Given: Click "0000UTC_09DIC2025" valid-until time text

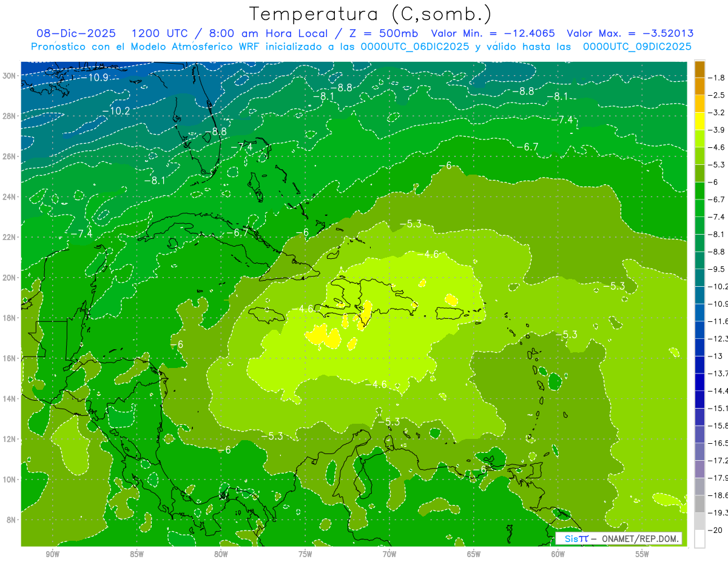Looking at the screenshot, I should pyautogui.click(x=637, y=46).
